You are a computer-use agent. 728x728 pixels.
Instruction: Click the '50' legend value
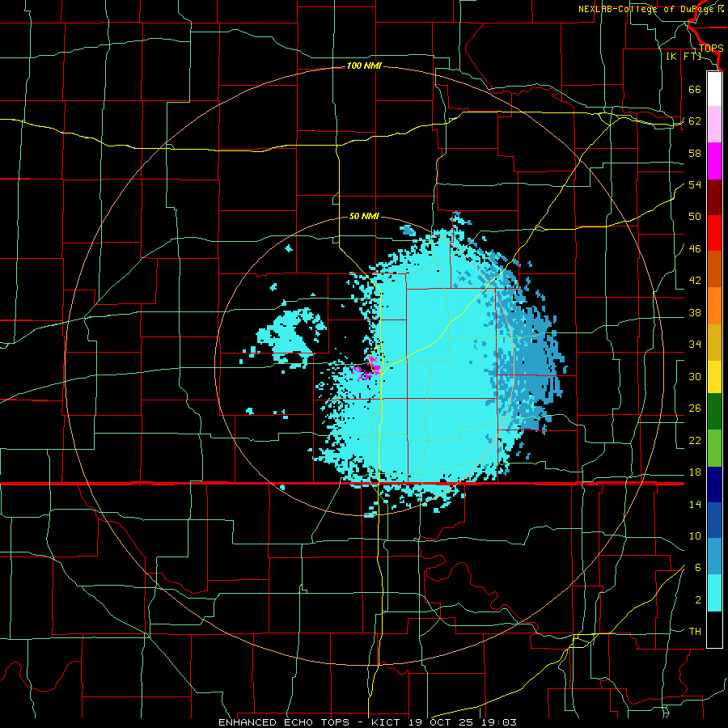coord(695,217)
